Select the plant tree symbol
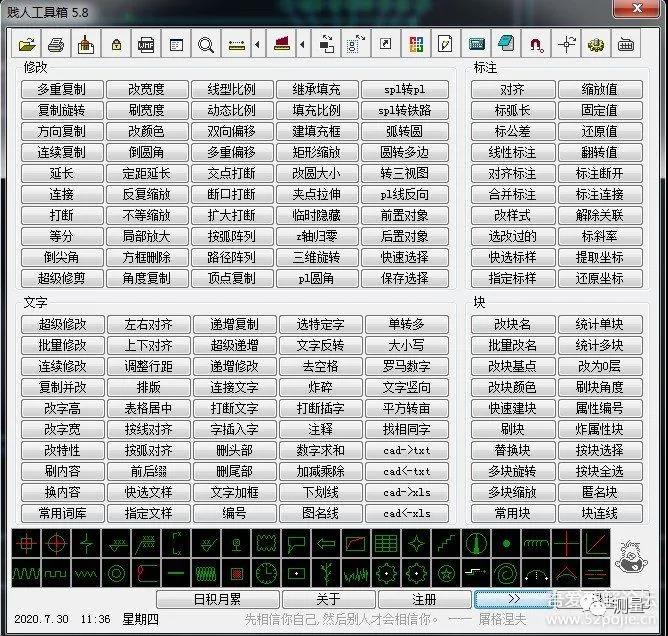The image size is (668, 636). [x=326, y=573]
